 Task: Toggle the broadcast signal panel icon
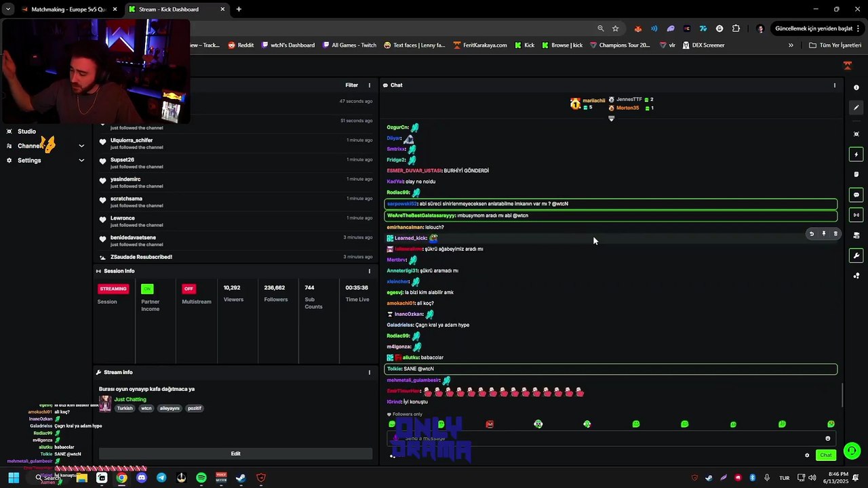(856, 215)
